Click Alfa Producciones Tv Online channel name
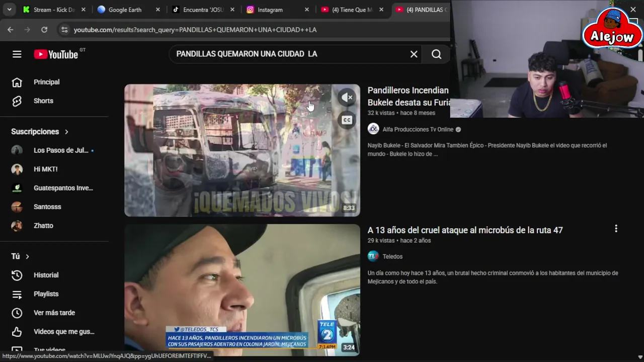Screen dimensions: 644x362 click(418, 129)
